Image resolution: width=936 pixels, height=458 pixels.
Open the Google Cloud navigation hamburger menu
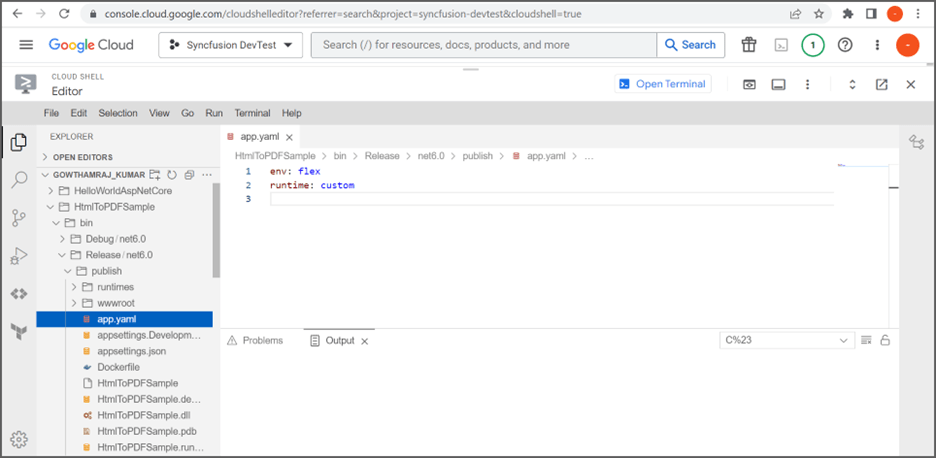(x=26, y=45)
